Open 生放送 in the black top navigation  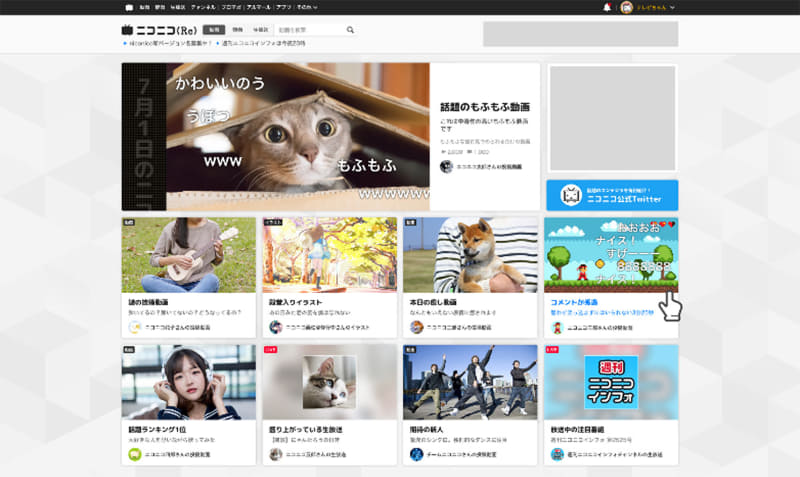click(178, 8)
